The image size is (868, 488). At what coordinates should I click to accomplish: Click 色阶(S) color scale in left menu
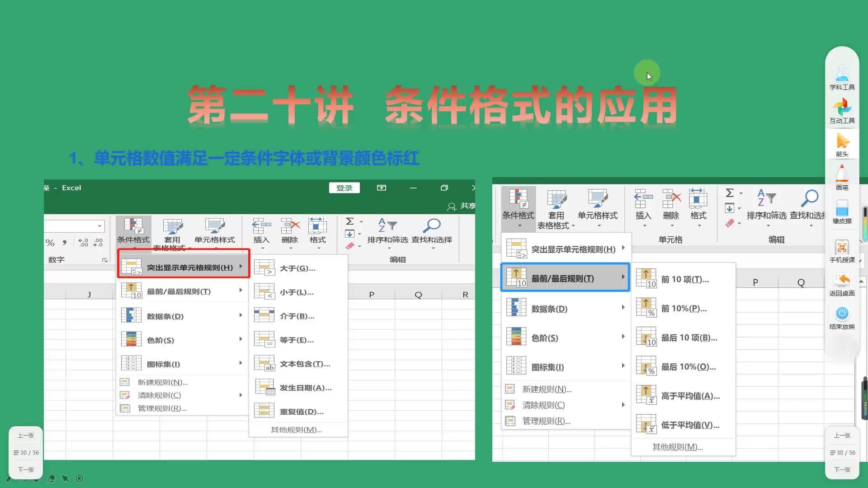pyautogui.click(x=160, y=340)
